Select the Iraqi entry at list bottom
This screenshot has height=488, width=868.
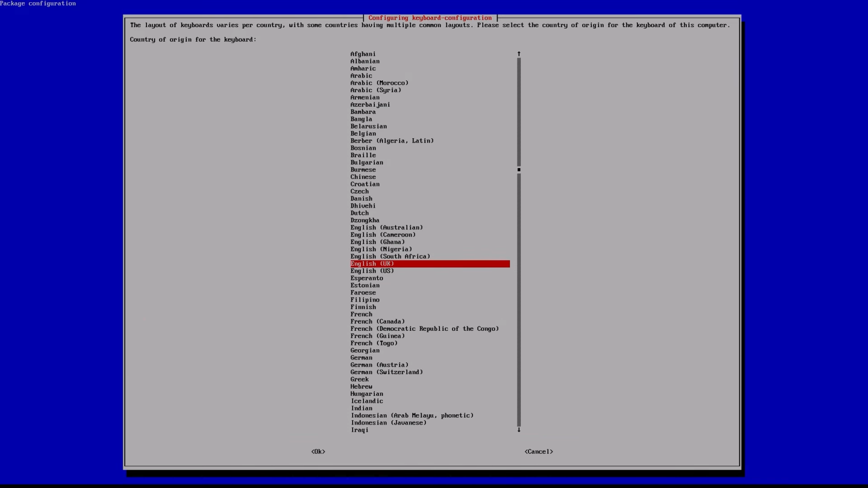coord(360,429)
